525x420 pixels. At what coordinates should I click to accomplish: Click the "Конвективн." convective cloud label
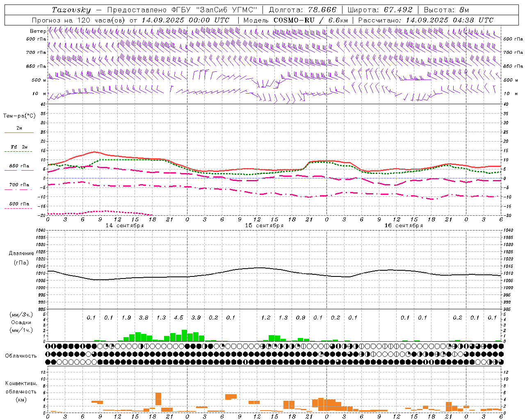pos(21,383)
